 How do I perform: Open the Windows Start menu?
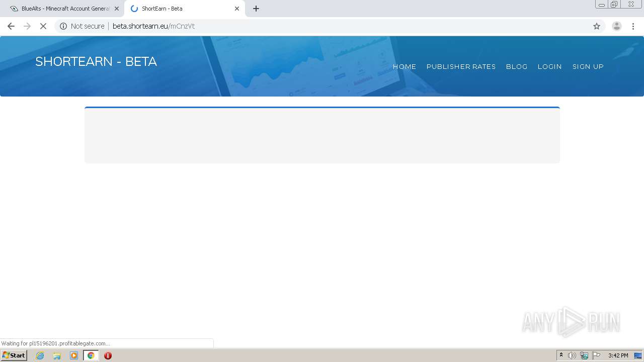tap(14, 355)
